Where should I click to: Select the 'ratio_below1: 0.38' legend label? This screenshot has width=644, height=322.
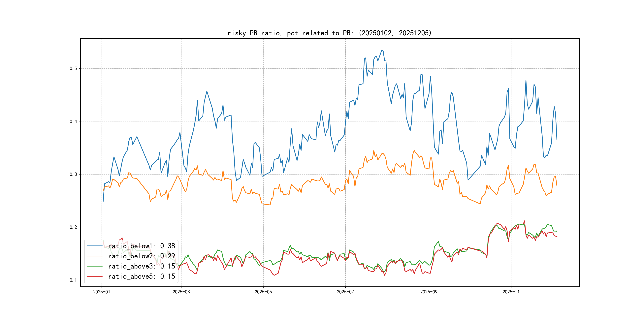tap(142, 246)
